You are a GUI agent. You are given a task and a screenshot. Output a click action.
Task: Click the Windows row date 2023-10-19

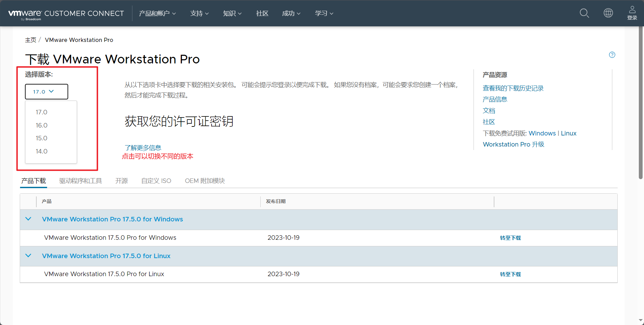(x=284, y=238)
